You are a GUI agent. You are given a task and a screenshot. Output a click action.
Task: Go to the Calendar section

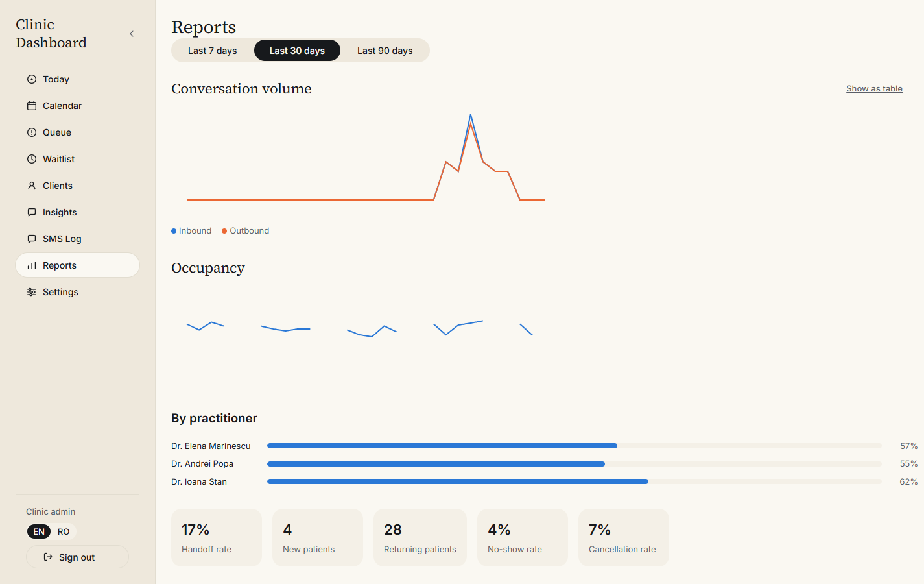click(x=77, y=106)
